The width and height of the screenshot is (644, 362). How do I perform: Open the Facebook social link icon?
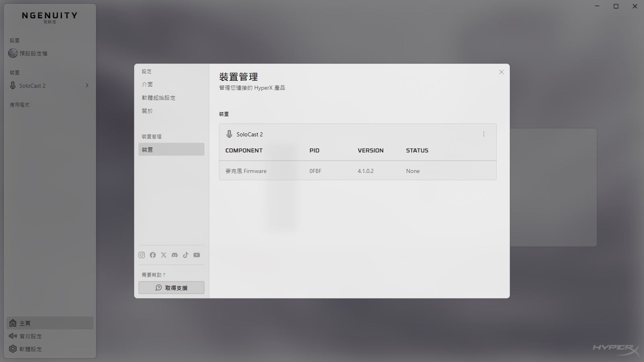[153, 255]
